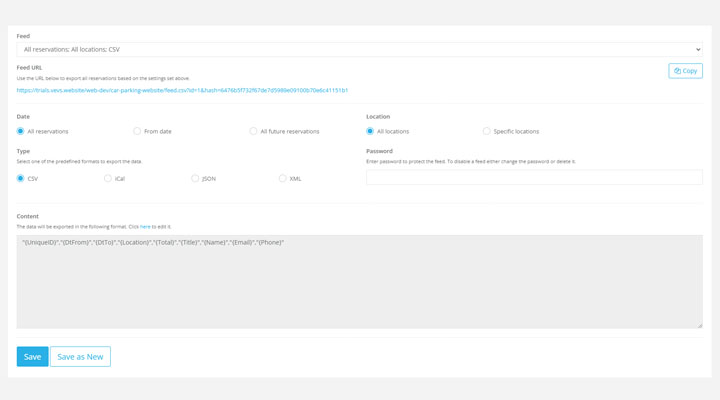The height and width of the screenshot is (400, 720).
Task: Select CSV as export type
Action: click(20, 178)
